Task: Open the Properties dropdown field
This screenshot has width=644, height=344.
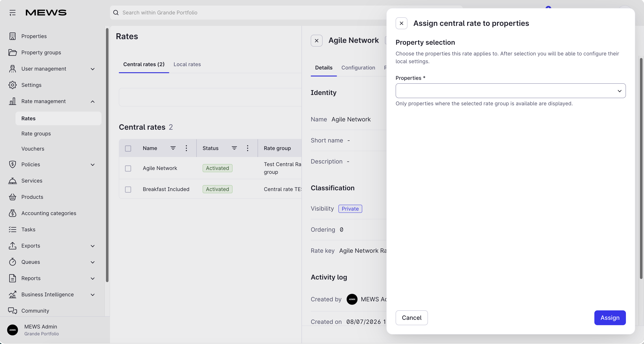Action: [511, 91]
